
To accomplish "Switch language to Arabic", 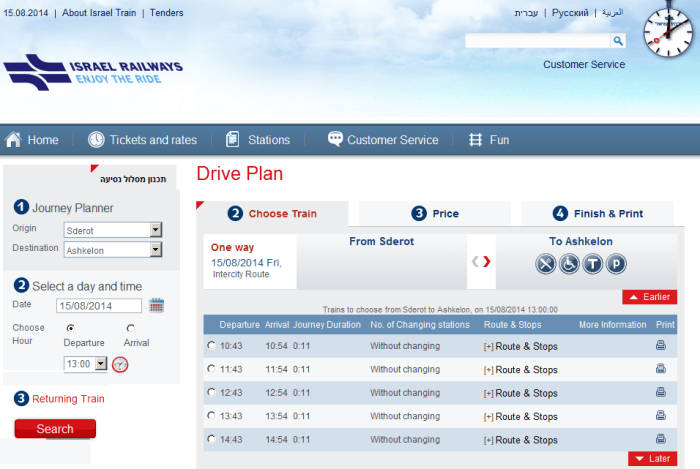I will pyautogui.click(x=612, y=12).
